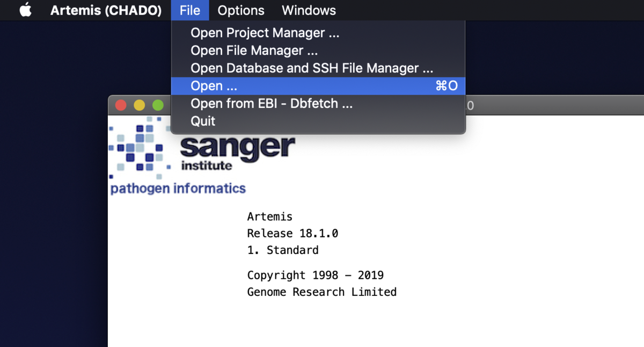The height and width of the screenshot is (347, 644).
Task: Open the Apple menu
Action: [x=25, y=10]
